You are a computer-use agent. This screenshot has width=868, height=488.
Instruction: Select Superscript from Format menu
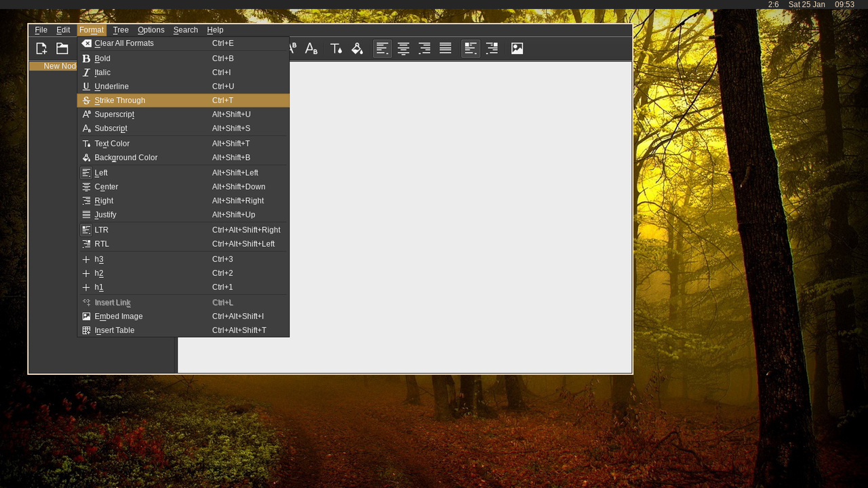[183, 115]
